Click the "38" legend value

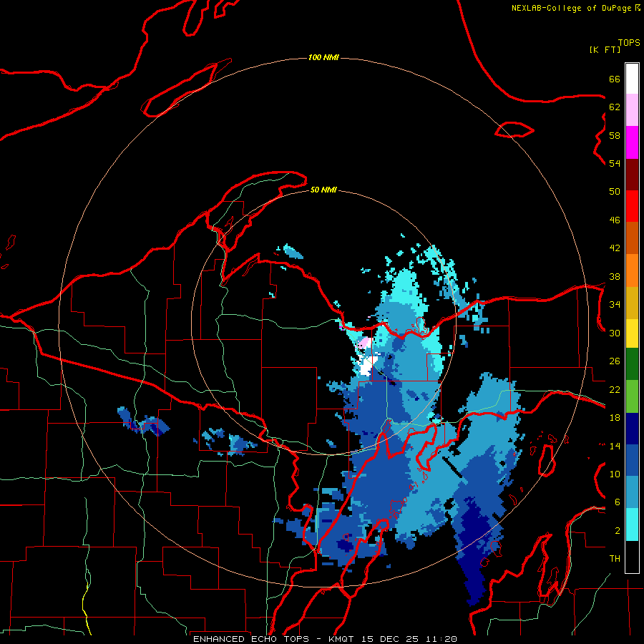click(615, 277)
